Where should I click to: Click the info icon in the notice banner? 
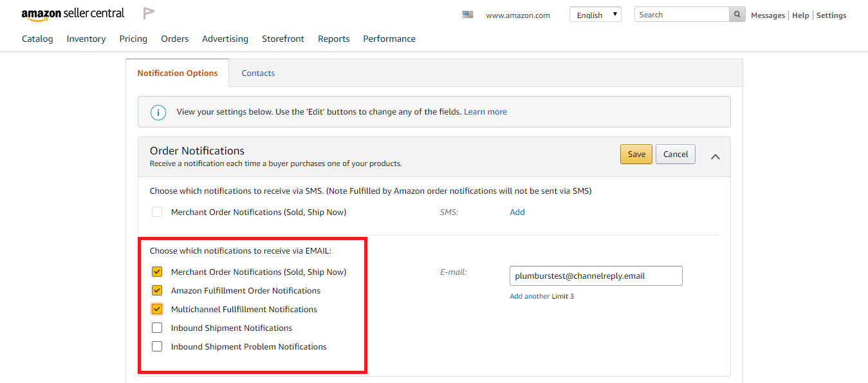(158, 112)
